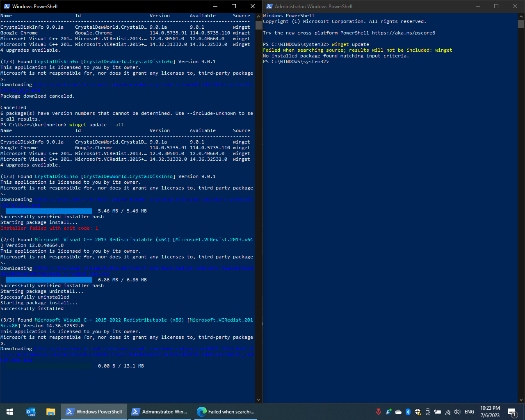This screenshot has width=525, height=420.
Task: Click '0.00 B / 13.1 MB' progress text
Action: pos(121,366)
